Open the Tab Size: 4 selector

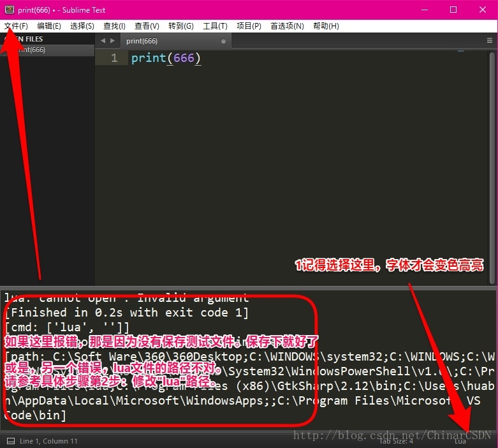pos(396,441)
